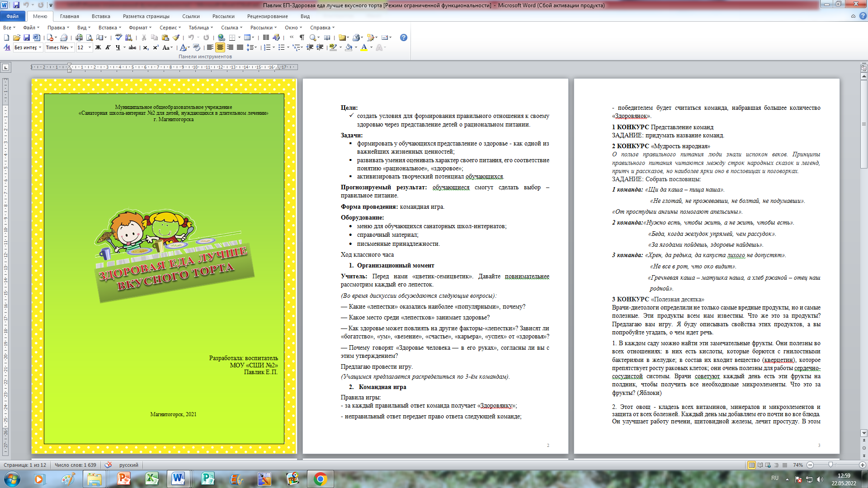
Task: Open the Файл tab
Action: [x=13, y=16]
